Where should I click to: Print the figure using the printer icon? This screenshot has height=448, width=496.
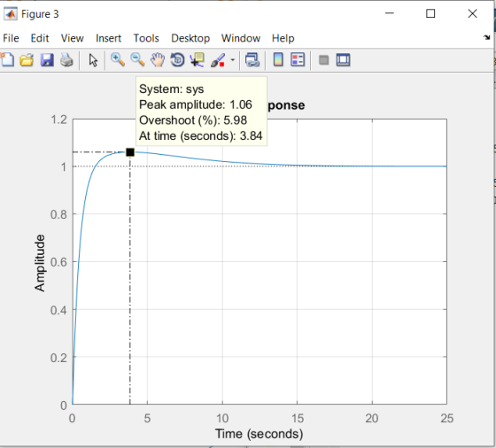point(66,59)
